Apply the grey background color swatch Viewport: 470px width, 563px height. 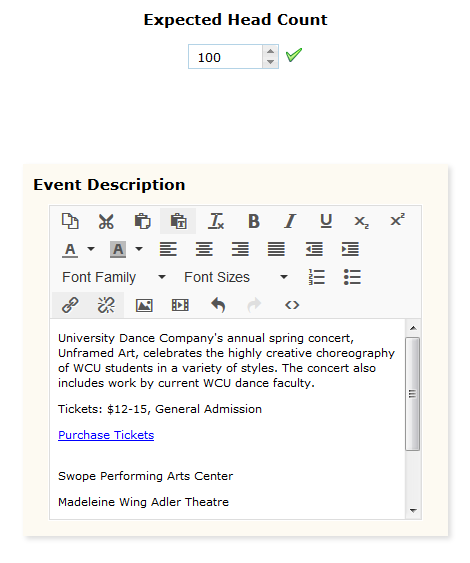[118, 249]
